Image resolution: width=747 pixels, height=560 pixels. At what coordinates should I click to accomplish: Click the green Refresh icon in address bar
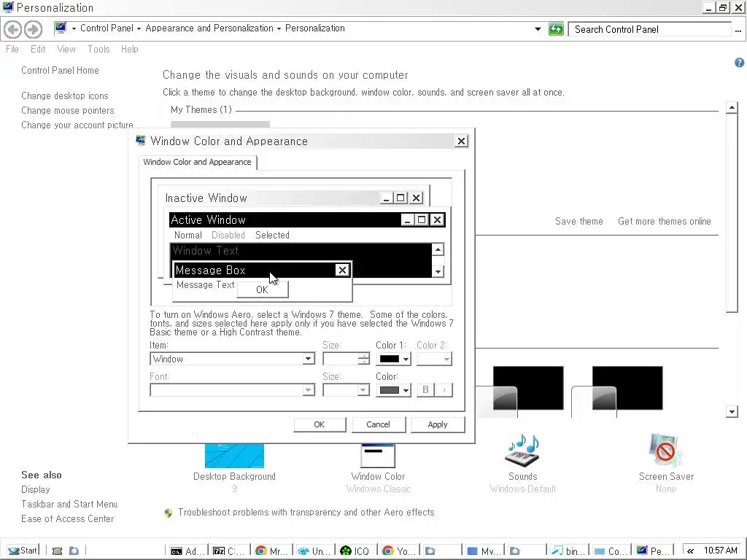[x=556, y=29]
